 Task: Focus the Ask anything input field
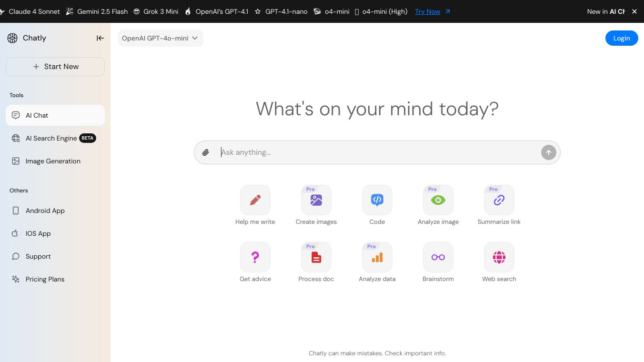[x=377, y=152]
